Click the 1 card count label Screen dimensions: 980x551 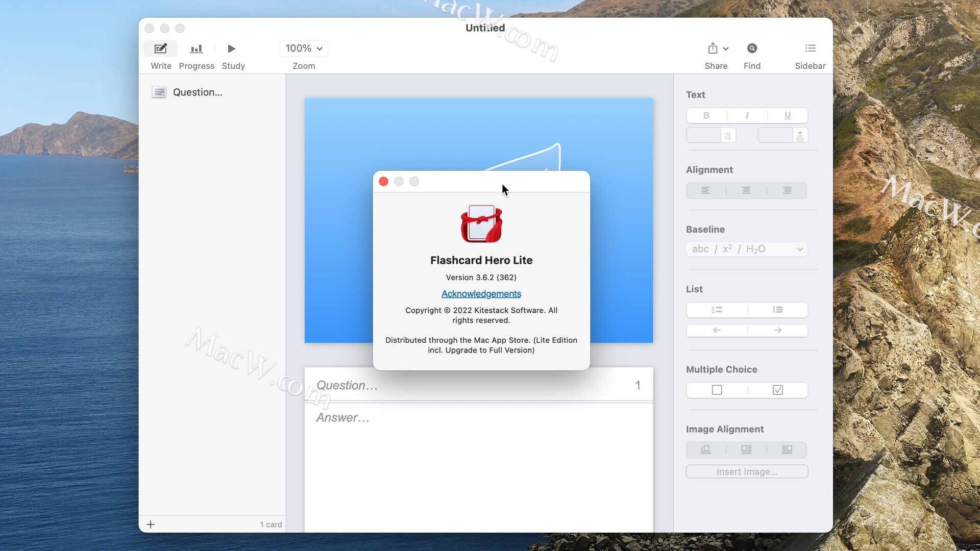(x=271, y=525)
